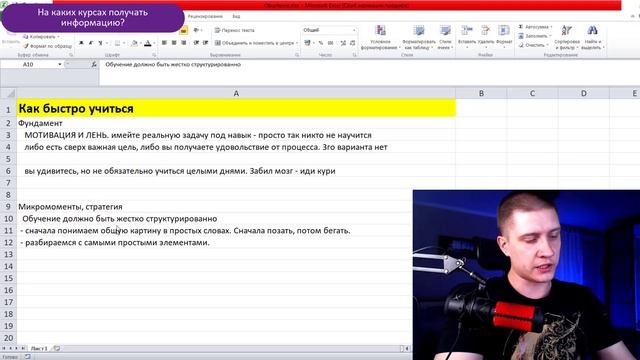Click increase indent icon
The width and height of the screenshot is (640, 360).
pos(206,43)
